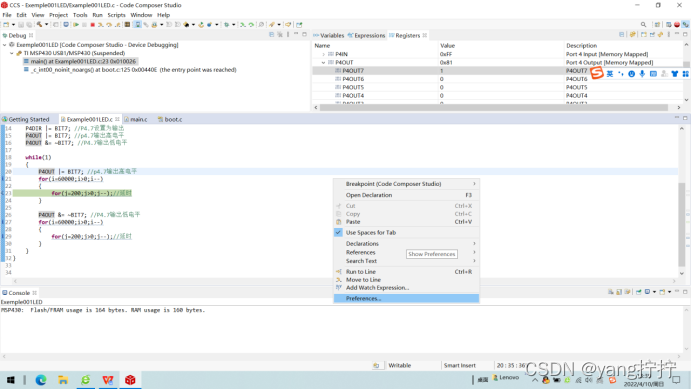Click the red round perspective icon
692x389 pixels.
click(x=677, y=25)
